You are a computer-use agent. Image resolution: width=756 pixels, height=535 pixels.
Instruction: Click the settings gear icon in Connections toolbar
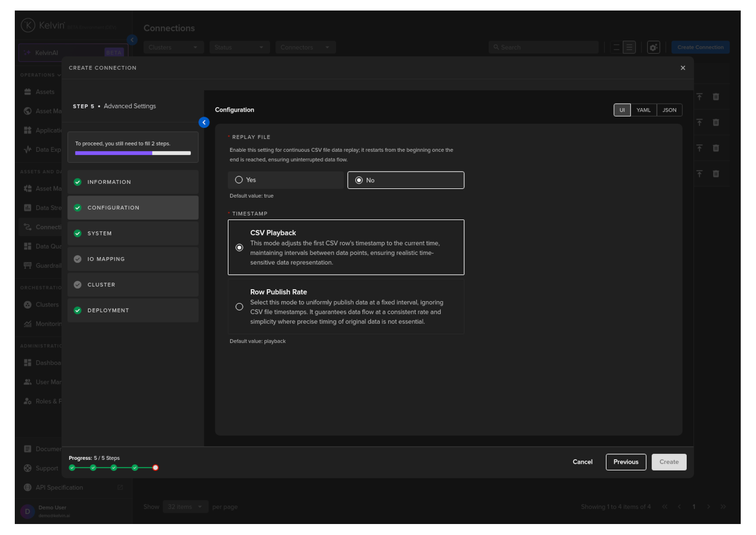point(653,47)
